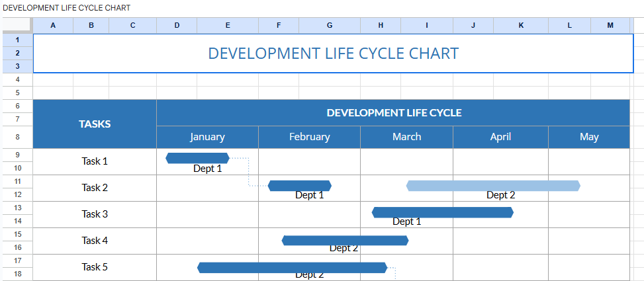Select the May month header

click(x=588, y=137)
